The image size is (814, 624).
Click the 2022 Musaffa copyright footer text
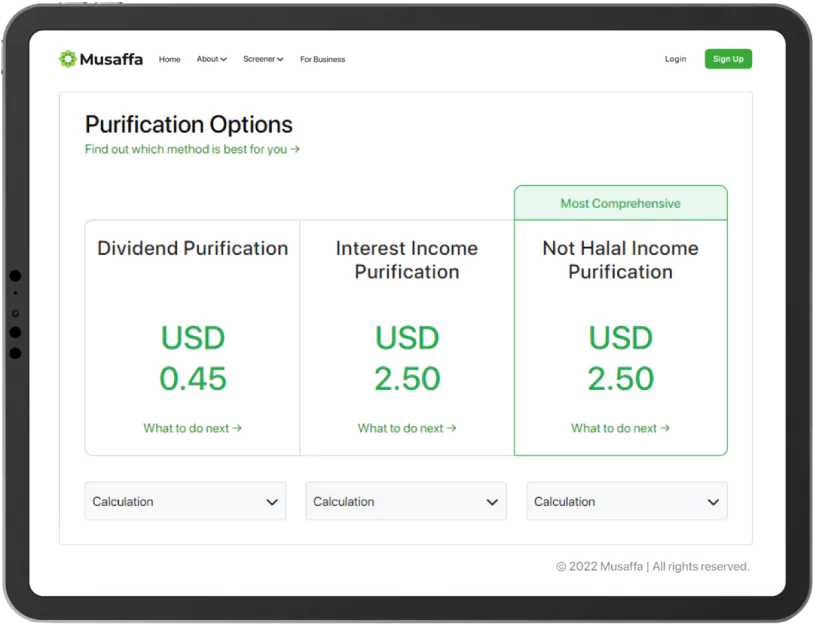click(x=652, y=566)
